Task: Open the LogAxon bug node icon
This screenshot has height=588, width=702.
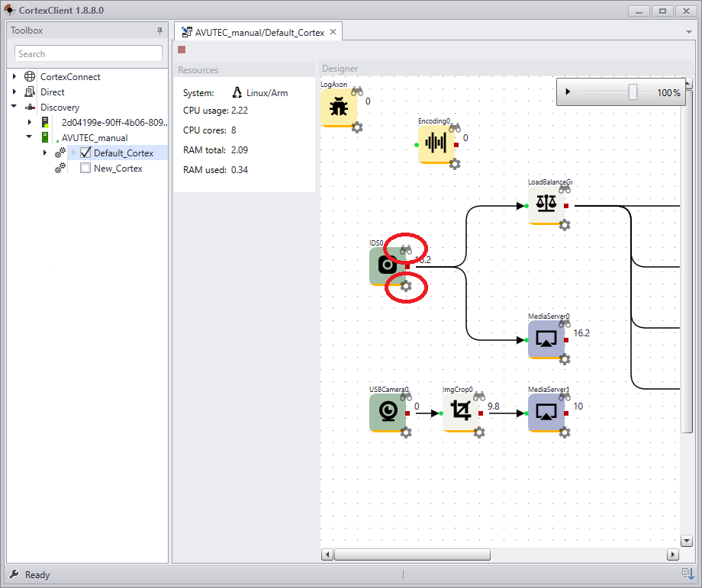Action: [339, 108]
